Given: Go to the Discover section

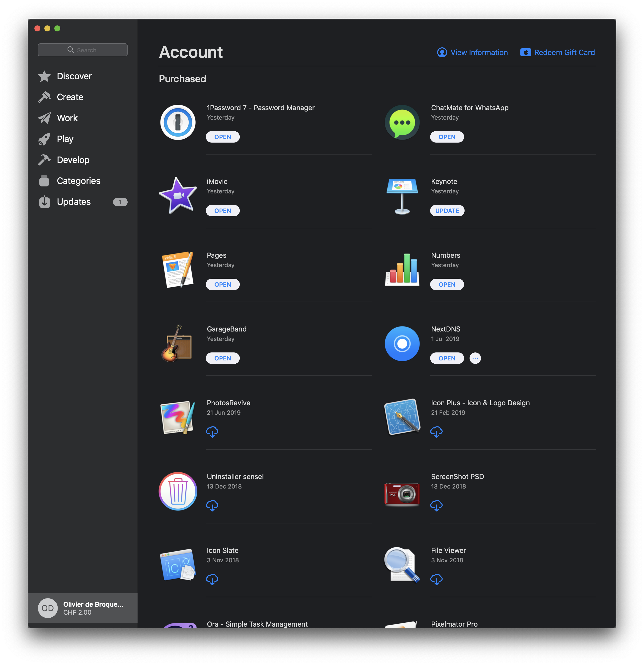Looking at the screenshot, I should click(74, 76).
